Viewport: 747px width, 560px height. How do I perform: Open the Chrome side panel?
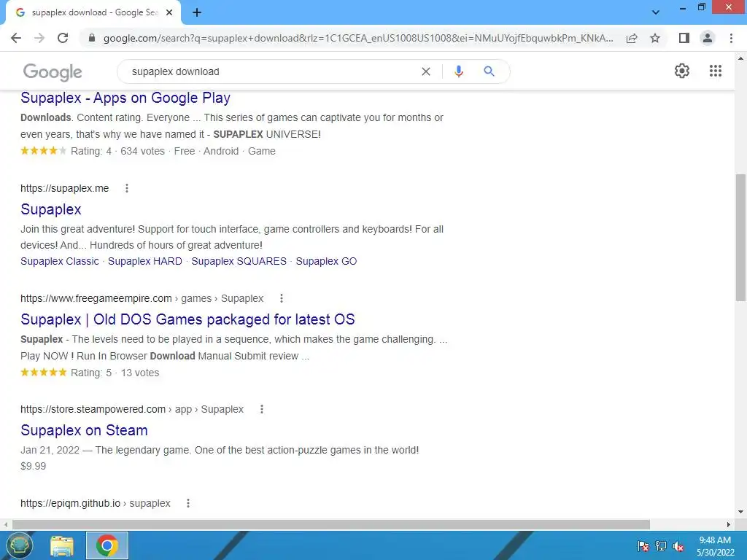[x=684, y=38]
